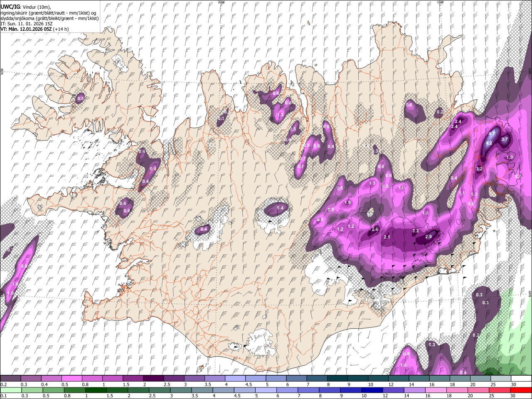Click the dark purple 0.2 snow legend swatch
Screen dimensions: 532x399
click(10, 378)
